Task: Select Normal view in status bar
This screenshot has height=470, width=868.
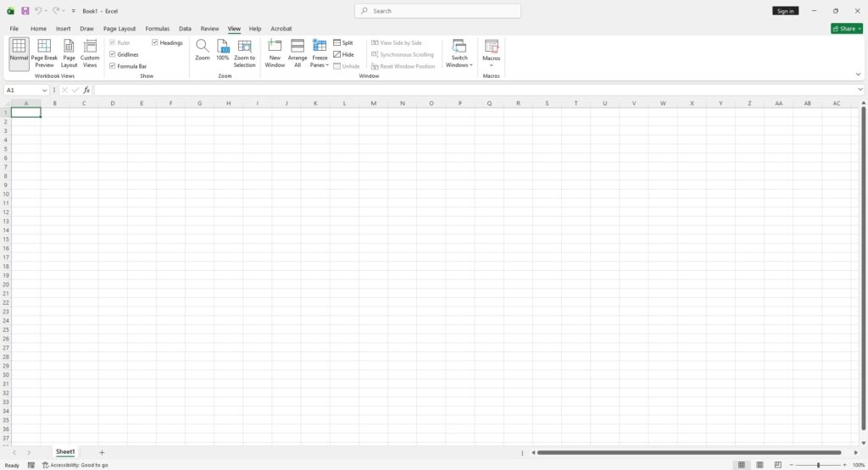Action: (x=741, y=465)
